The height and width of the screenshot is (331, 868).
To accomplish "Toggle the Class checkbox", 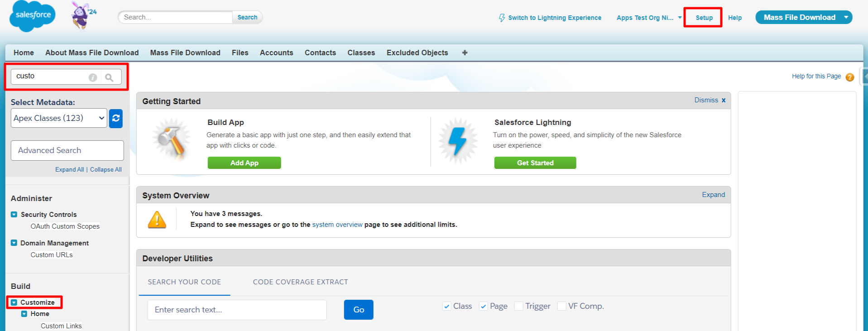I will [447, 306].
